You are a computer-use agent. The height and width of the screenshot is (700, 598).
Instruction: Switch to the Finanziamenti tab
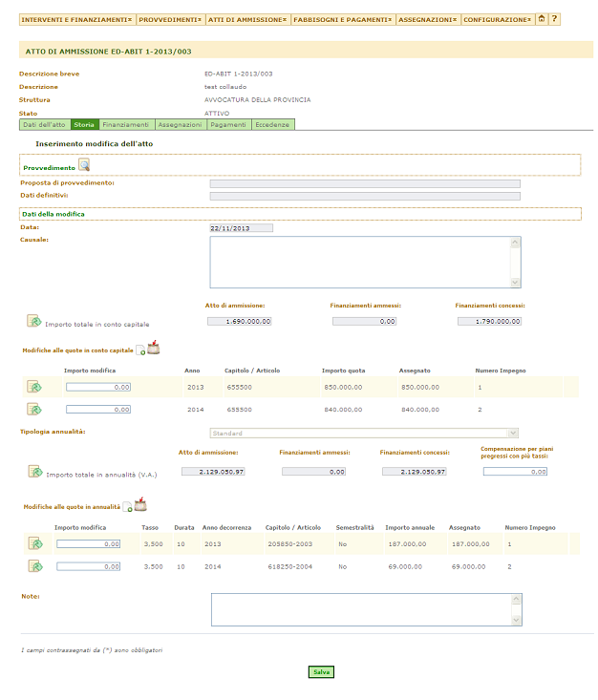(x=126, y=125)
